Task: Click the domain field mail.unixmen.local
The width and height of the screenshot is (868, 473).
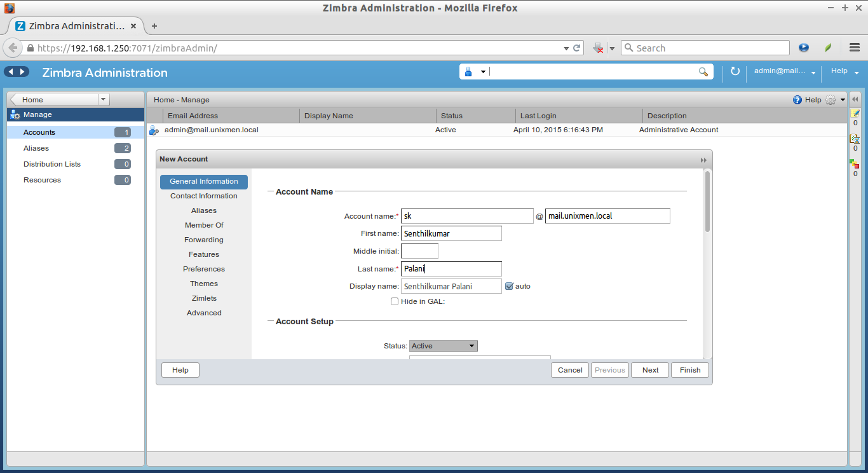Action: click(x=607, y=216)
